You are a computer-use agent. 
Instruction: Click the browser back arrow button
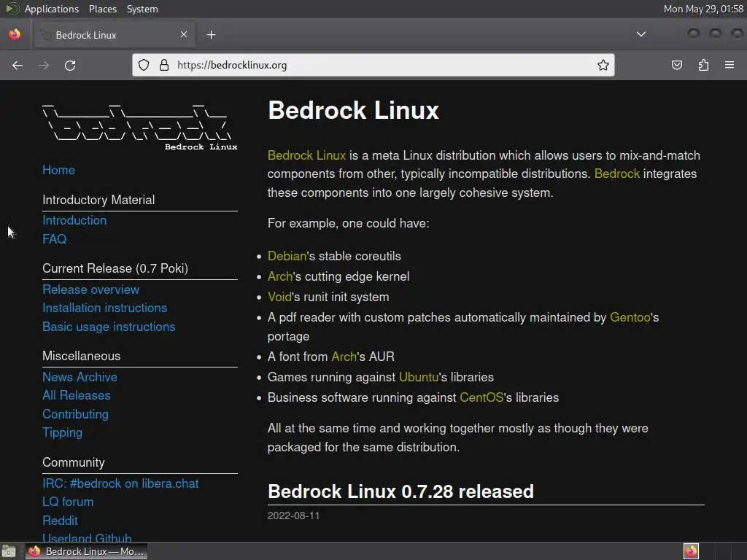click(x=18, y=65)
